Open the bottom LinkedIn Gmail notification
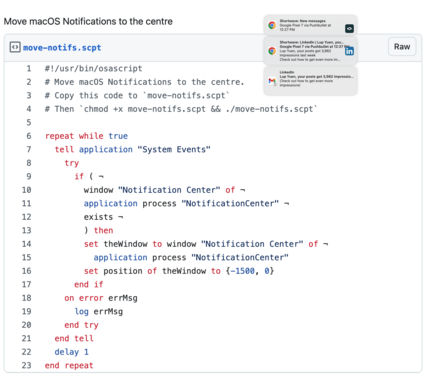Screen dimensions: 426x375 click(x=310, y=81)
